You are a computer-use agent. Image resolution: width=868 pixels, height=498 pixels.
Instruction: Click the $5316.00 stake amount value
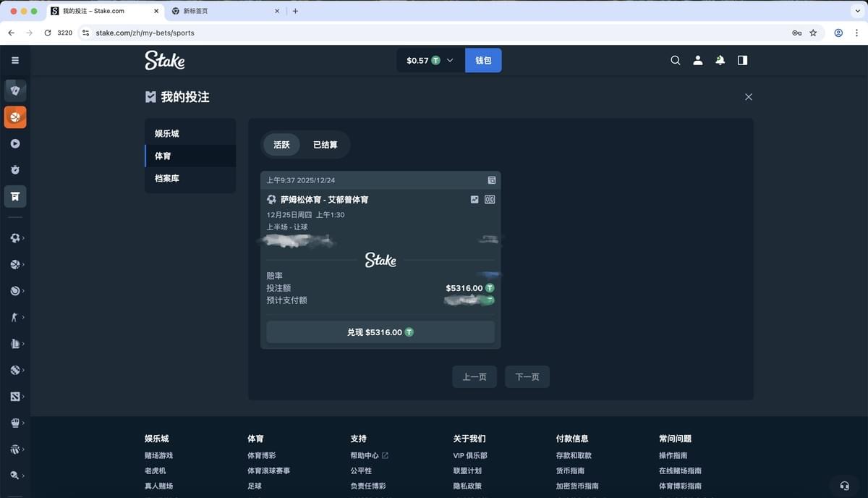[464, 288]
